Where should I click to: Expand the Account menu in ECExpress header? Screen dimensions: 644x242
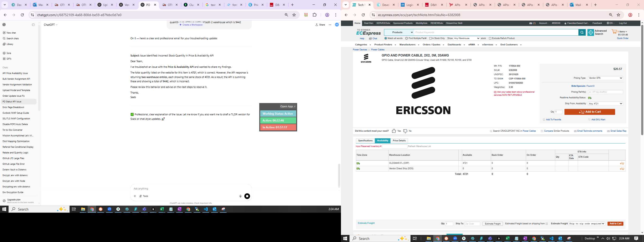pyautogui.click(x=544, y=23)
